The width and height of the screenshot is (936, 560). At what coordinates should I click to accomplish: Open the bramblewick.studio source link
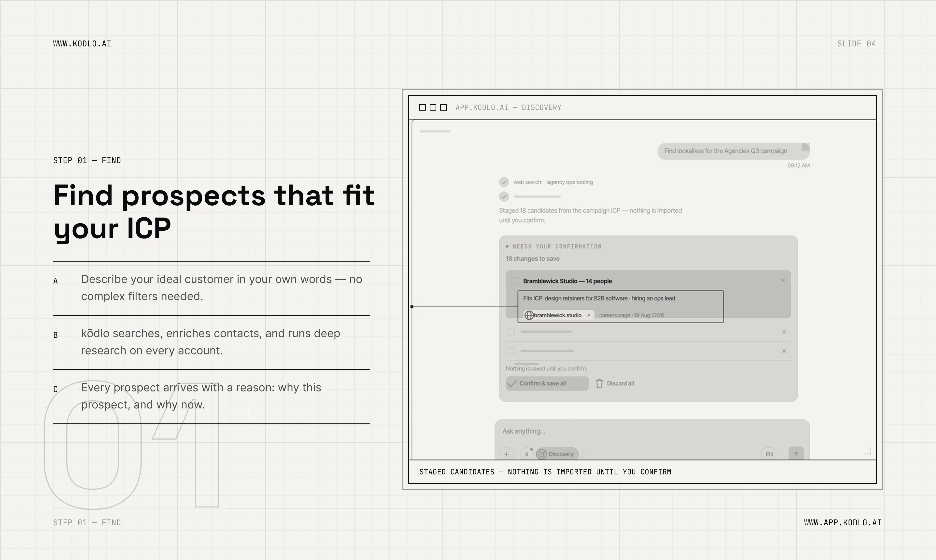coord(559,315)
